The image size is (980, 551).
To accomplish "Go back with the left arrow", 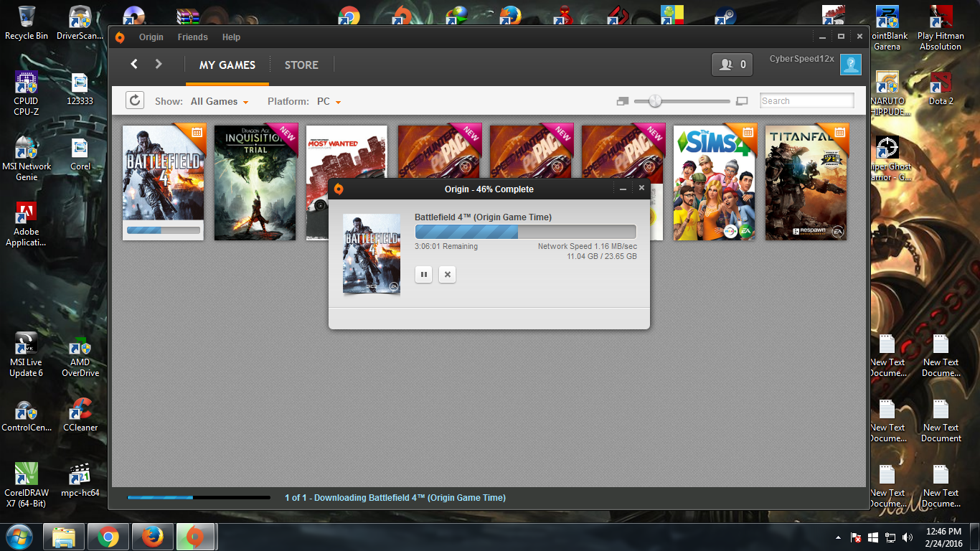I will 134,64.
